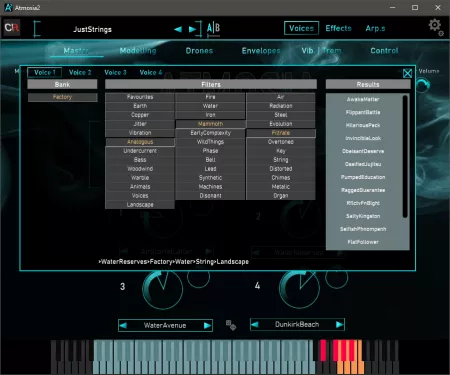This screenshot has height=375, width=450.
Task: Select the Voice 3 tab in the browser
Action: [115, 72]
